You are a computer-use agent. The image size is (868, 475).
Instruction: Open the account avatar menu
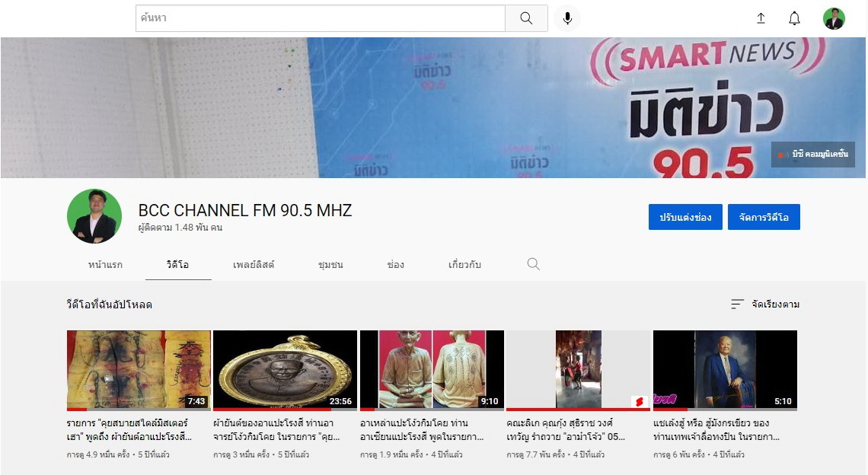point(834,18)
